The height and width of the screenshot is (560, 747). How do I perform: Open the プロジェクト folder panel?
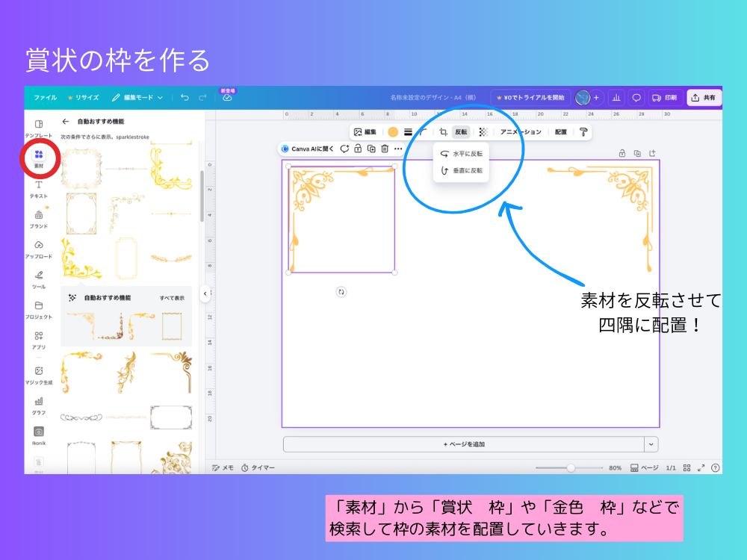tap(39, 310)
